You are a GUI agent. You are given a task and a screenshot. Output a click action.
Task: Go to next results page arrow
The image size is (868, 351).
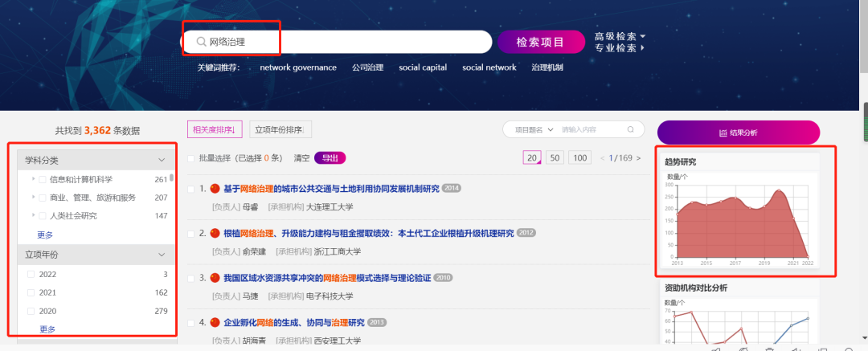pyautogui.click(x=638, y=158)
